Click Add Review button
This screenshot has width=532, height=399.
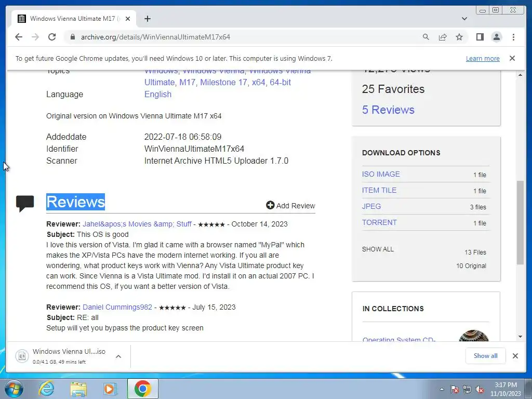click(290, 206)
